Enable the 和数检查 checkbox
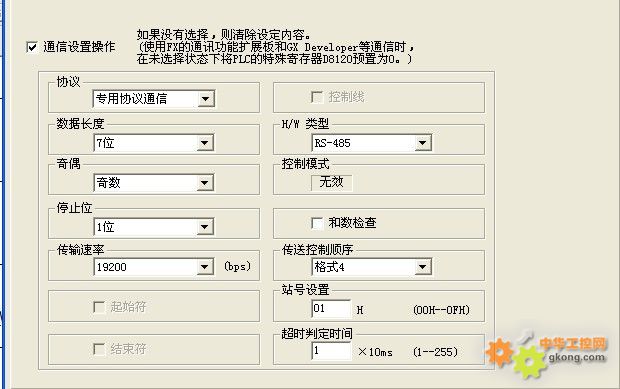The width and height of the screenshot is (620, 389). point(317,223)
